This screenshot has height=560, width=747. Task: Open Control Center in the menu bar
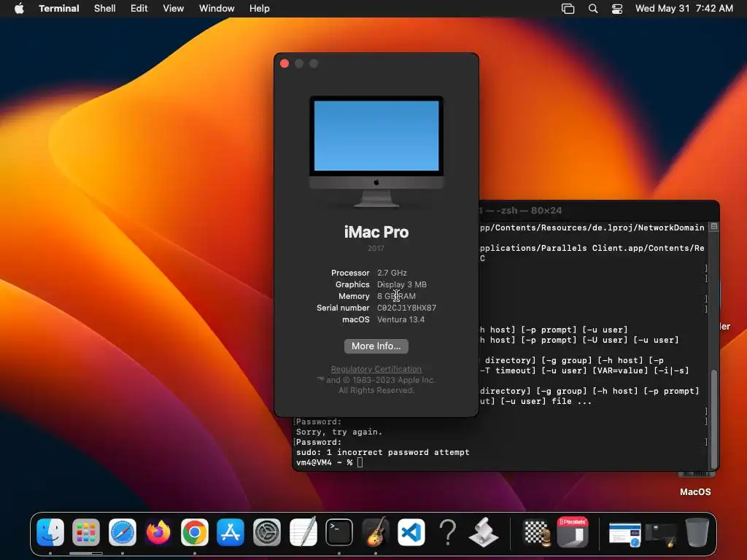pyautogui.click(x=617, y=9)
